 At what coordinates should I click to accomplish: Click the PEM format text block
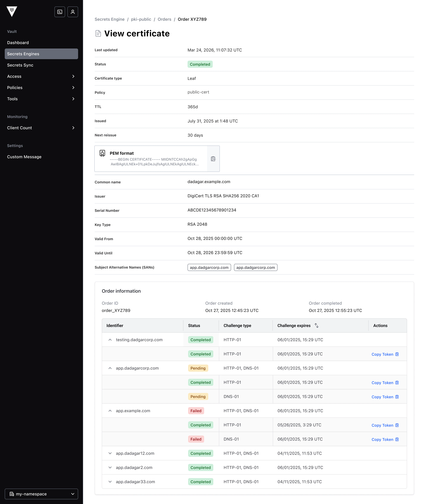(154, 162)
